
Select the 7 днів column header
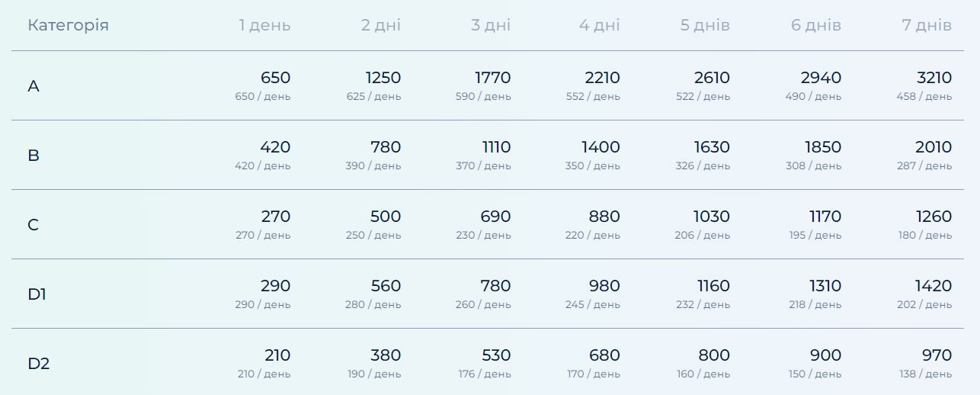[x=927, y=25]
